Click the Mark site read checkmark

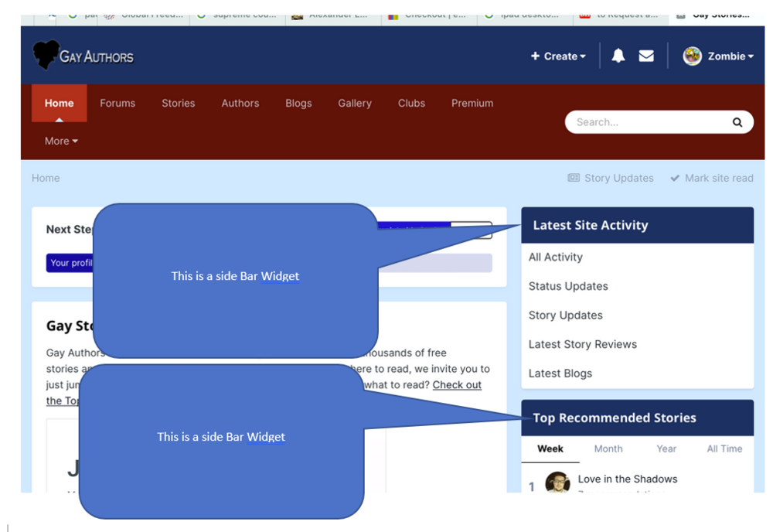pos(675,178)
